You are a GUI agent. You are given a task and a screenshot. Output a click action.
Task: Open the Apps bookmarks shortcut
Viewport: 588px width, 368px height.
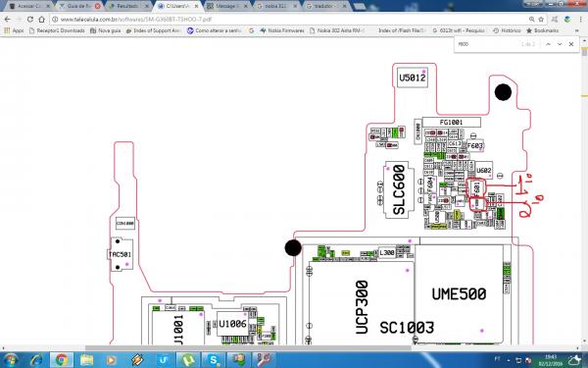click(14, 30)
